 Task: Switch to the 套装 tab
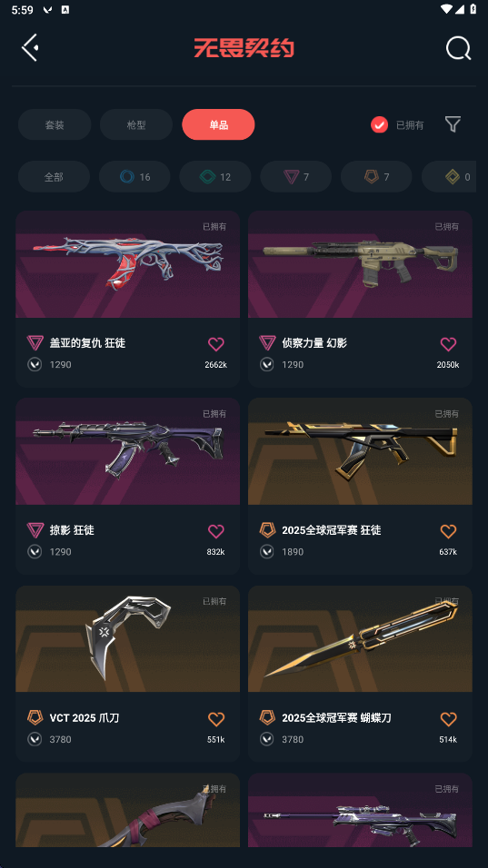click(x=55, y=124)
